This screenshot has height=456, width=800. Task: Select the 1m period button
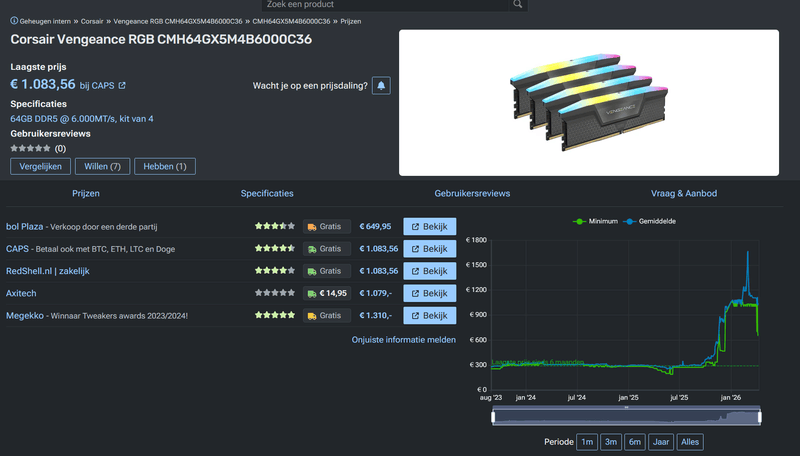587,442
